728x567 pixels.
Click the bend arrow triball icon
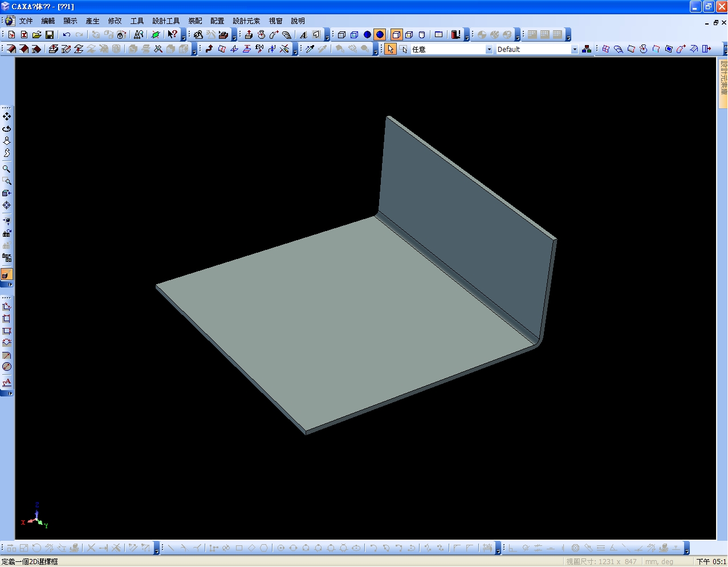click(209, 49)
